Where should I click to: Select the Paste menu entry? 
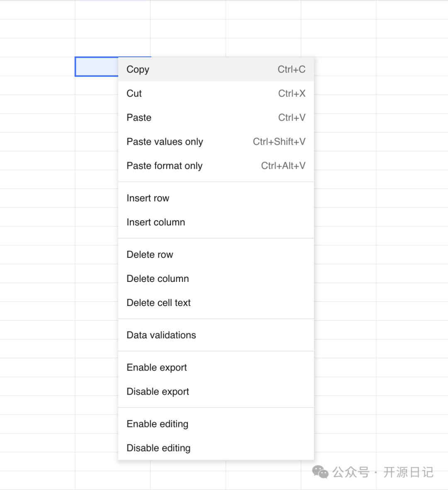139,118
